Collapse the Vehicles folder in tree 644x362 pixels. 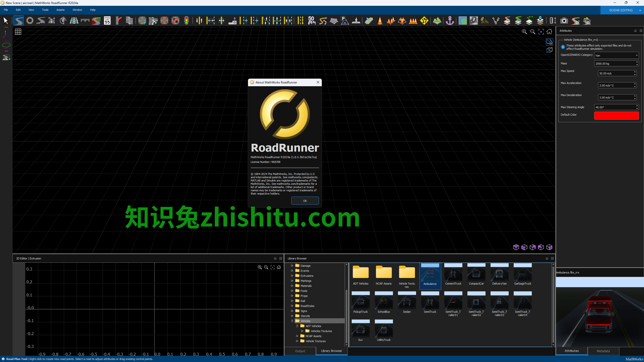[292, 321]
